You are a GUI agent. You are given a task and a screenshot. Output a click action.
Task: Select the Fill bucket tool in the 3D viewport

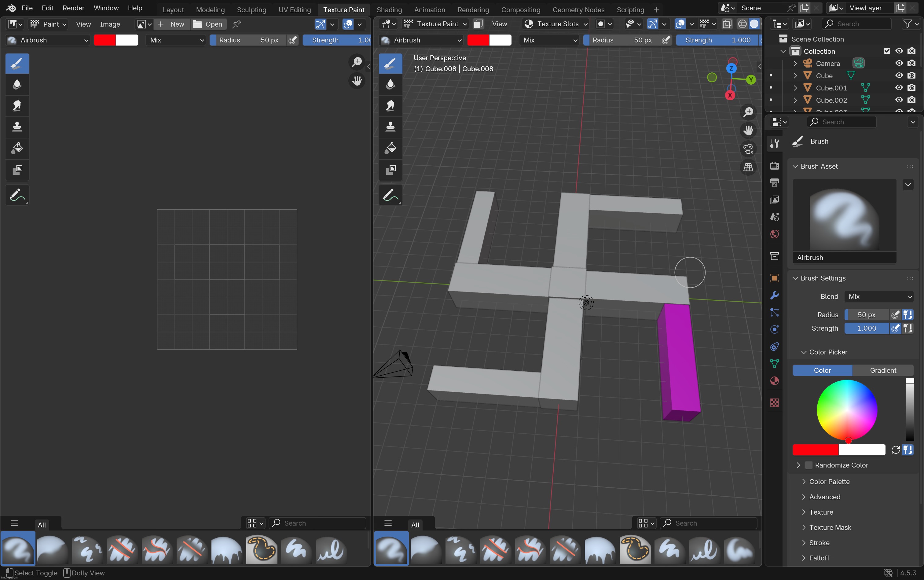click(390, 148)
